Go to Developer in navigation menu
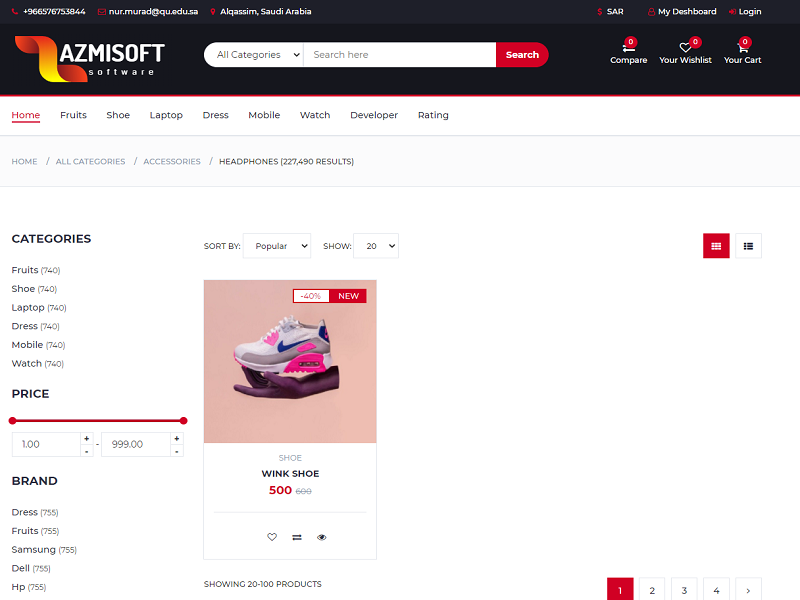 point(374,115)
